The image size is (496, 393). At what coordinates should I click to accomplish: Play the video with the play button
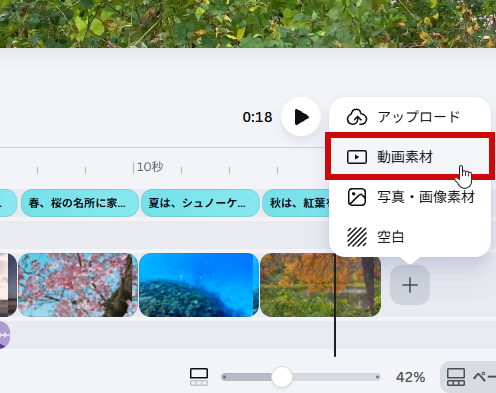pyautogui.click(x=301, y=117)
